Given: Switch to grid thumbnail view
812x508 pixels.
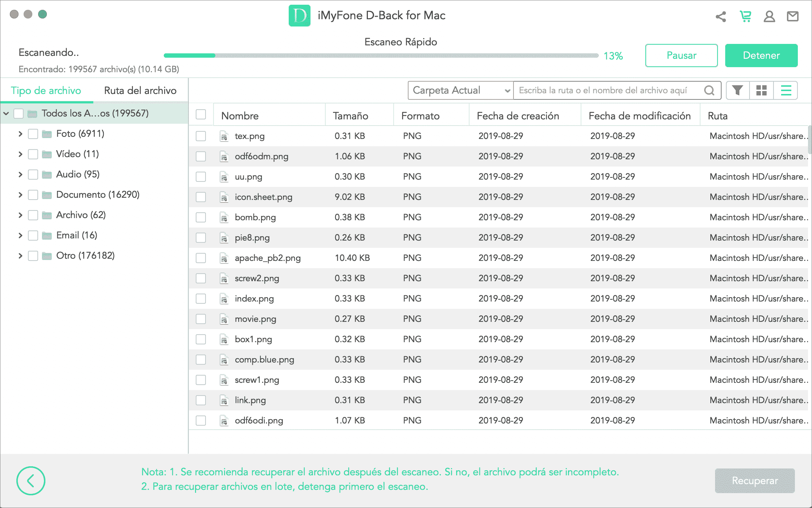Looking at the screenshot, I should coord(762,90).
